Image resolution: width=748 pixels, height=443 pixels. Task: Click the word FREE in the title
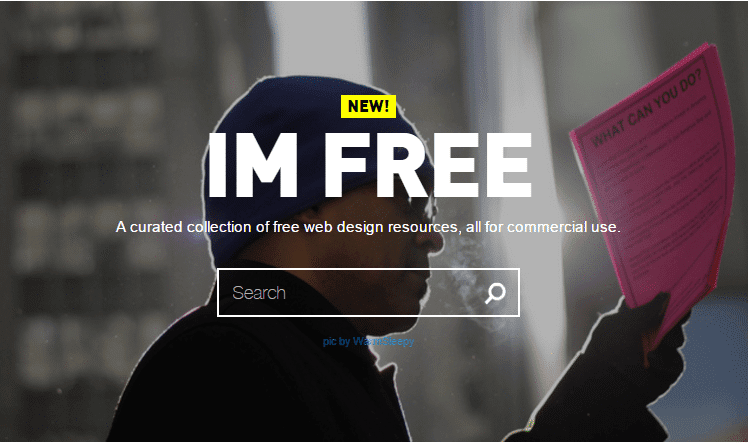pyautogui.click(x=428, y=165)
